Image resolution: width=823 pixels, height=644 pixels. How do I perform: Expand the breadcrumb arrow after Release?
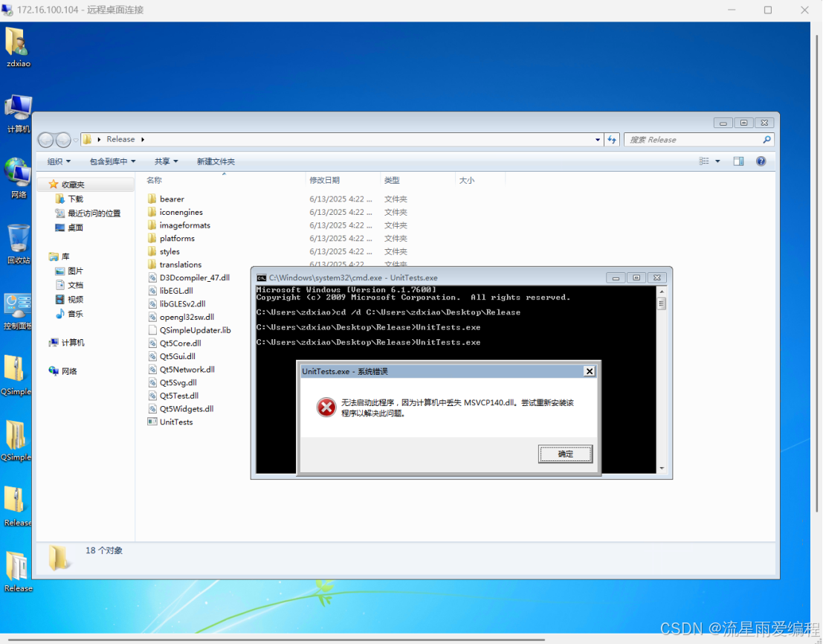point(143,140)
